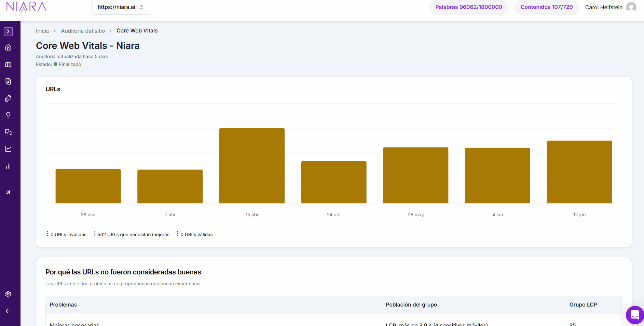Open the line chart icon in sidebar

[x=8, y=149]
